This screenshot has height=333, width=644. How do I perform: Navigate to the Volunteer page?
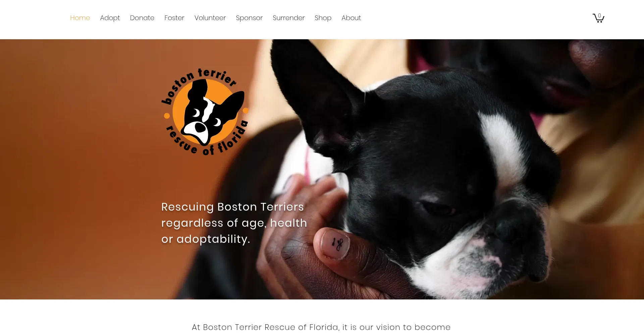tap(210, 18)
